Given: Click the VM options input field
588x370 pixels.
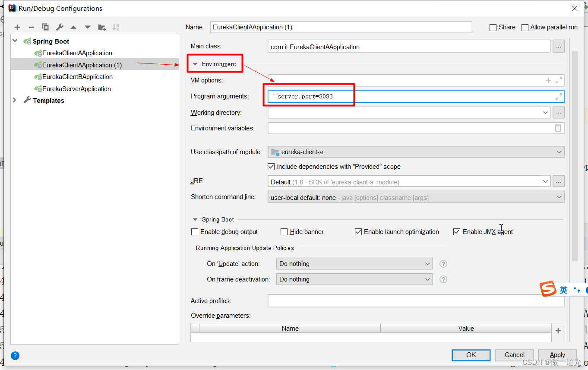Looking at the screenshot, I should tap(416, 80).
